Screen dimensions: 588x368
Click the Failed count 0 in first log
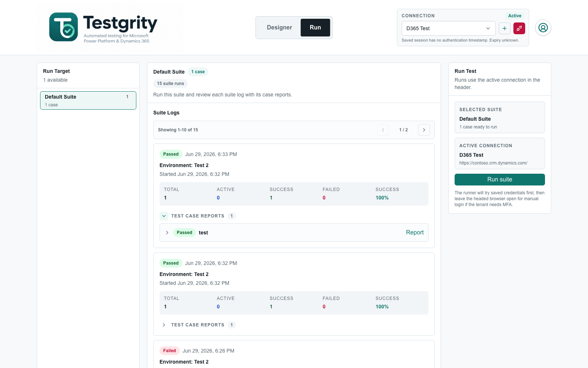pyautogui.click(x=324, y=198)
